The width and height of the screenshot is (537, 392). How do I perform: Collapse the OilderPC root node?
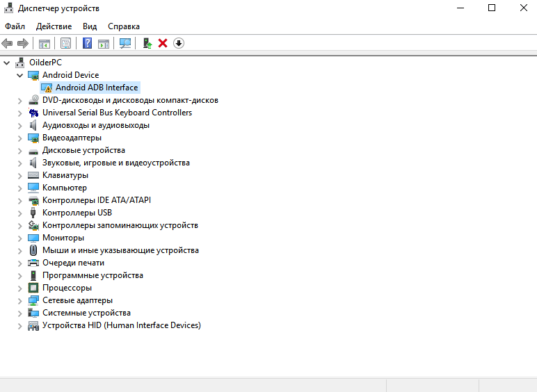(6, 63)
